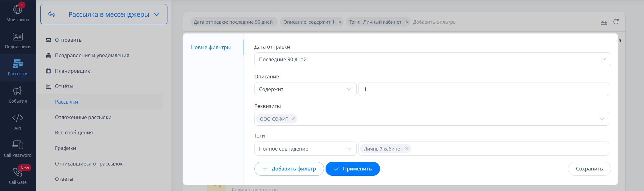Click Добавить фильтр button
Image resolution: width=644 pixels, height=191 pixels.
tap(289, 169)
